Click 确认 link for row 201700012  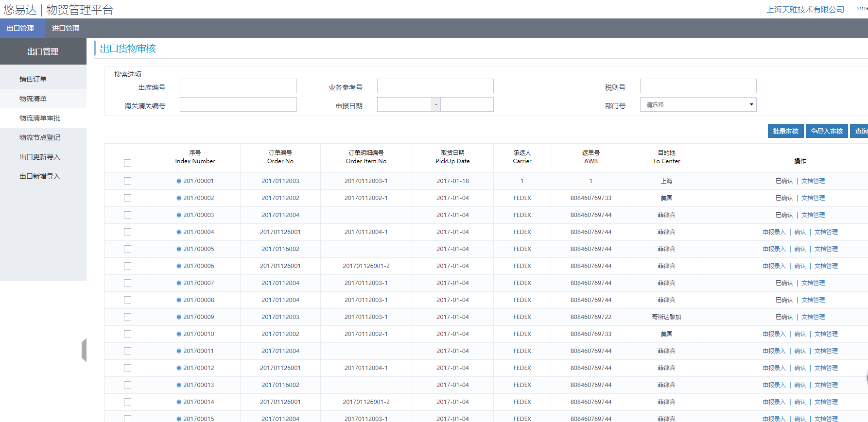800,368
